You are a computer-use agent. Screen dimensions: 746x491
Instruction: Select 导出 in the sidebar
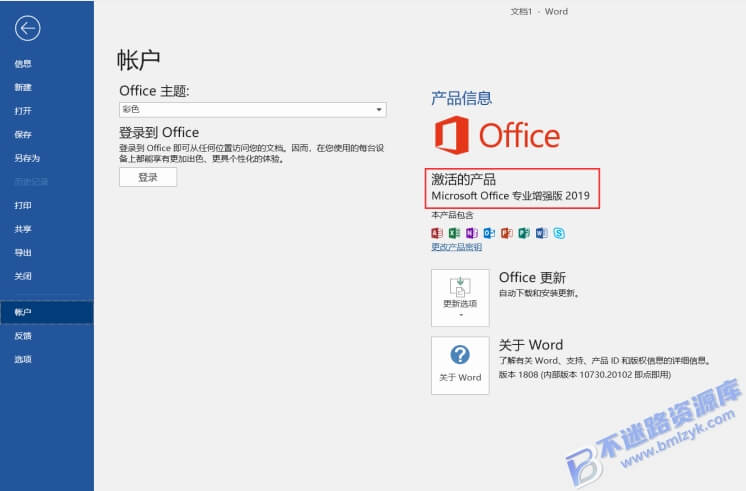23,253
